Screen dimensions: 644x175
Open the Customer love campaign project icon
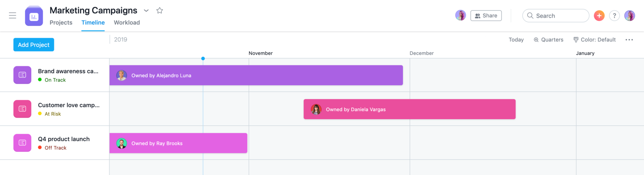point(23,109)
